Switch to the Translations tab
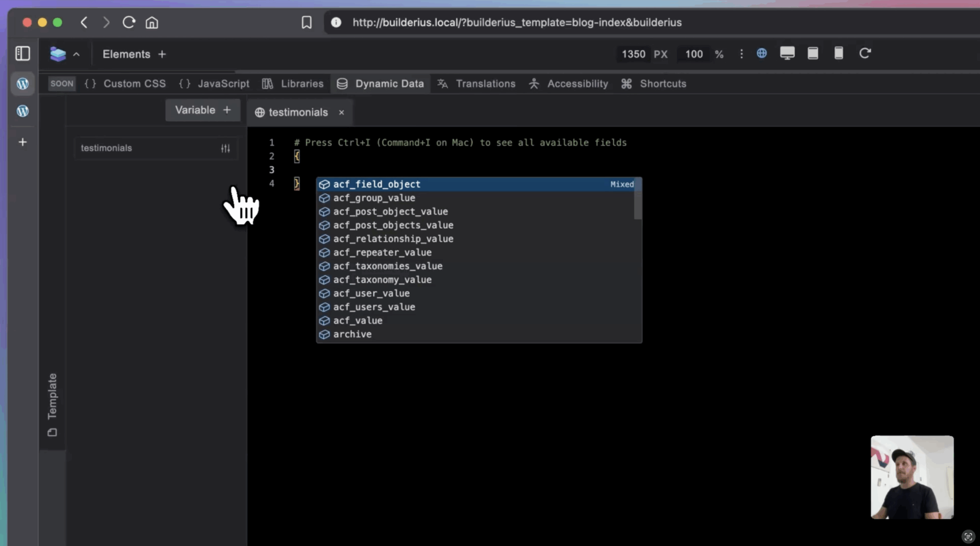Image resolution: width=980 pixels, height=546 pixels. [485, 84]
